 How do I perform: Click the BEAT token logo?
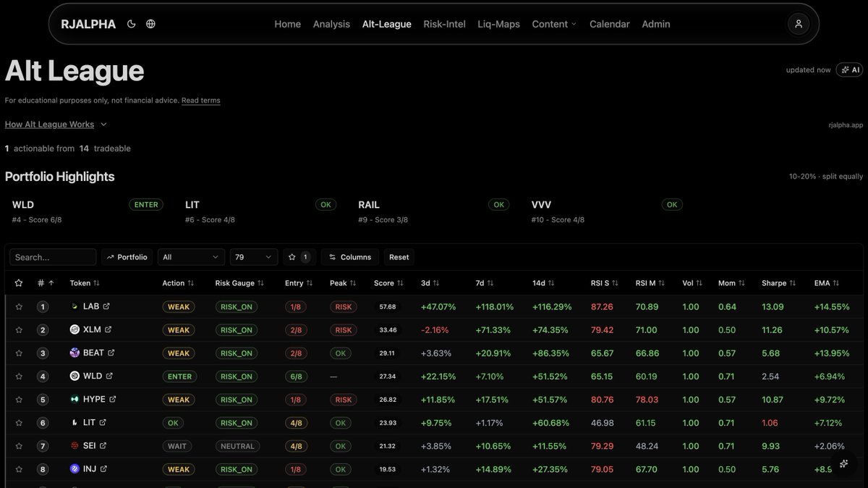click(74, 353)
